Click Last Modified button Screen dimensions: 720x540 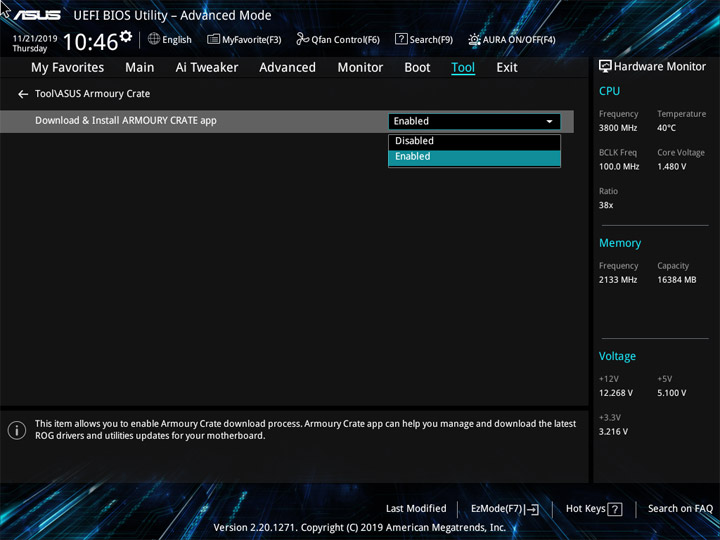point(416,509)
